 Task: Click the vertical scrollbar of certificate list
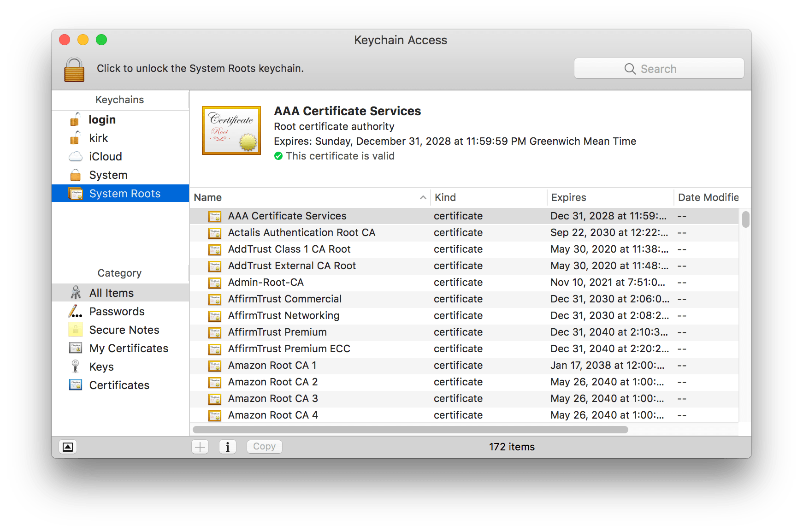coord(745,219)
